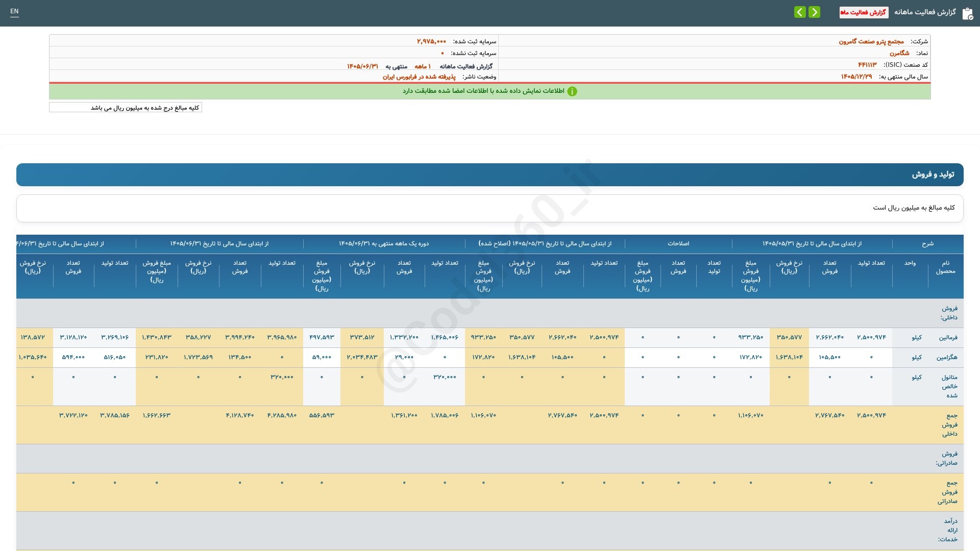Go to next report with right arrow
Screen dimensions: 980x551
tap(814, 12)
